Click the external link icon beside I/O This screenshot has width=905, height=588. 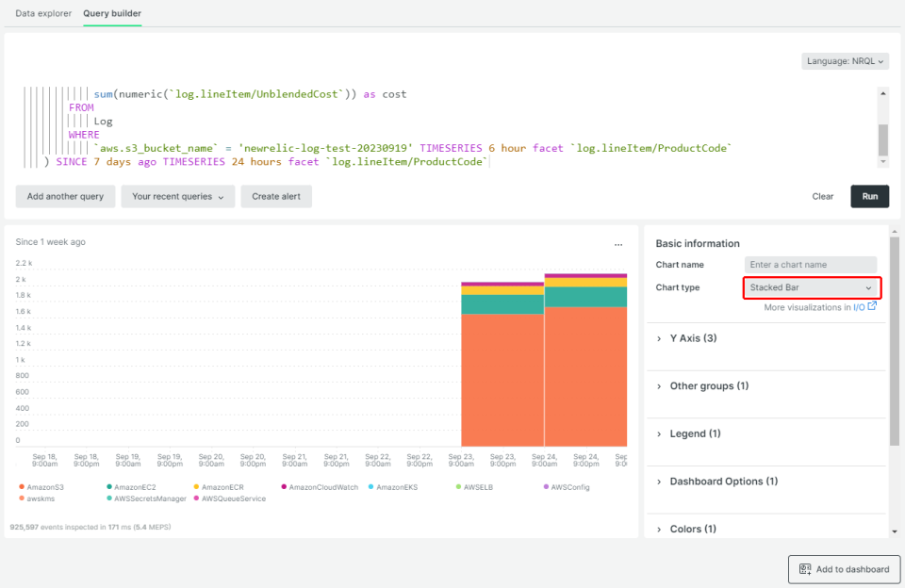[872, 306]
